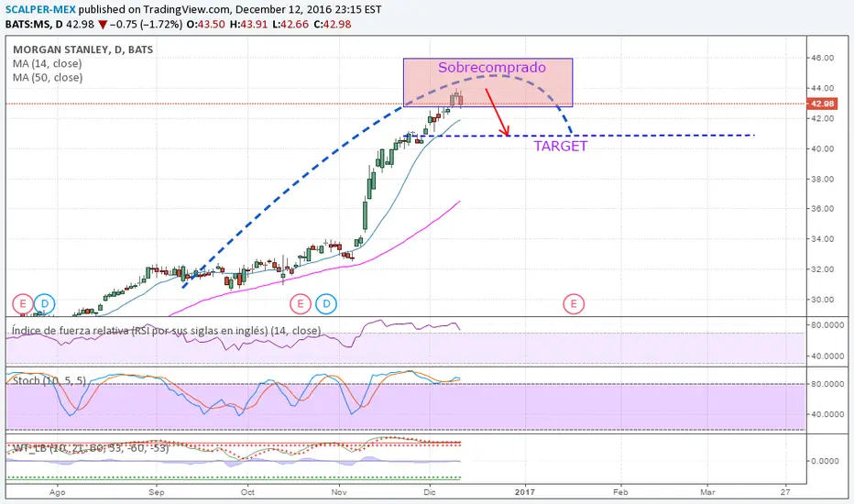
Task: Click the red down-triangle change indicator in header
Action: 103,25
